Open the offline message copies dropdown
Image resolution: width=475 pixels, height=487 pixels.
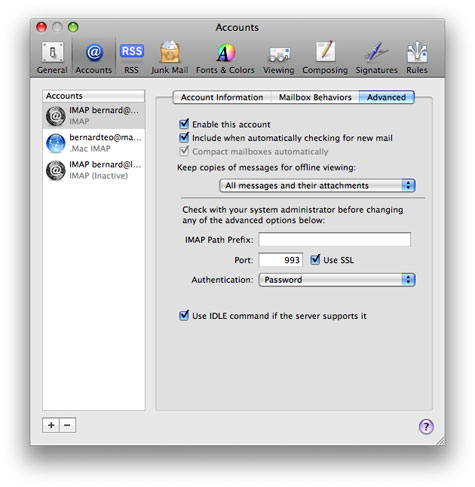pos(317,185)
